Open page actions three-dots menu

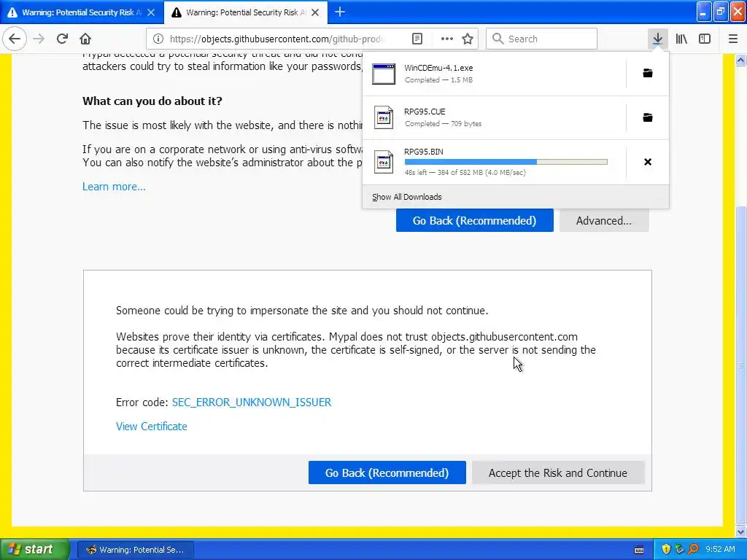click(447, 39)
